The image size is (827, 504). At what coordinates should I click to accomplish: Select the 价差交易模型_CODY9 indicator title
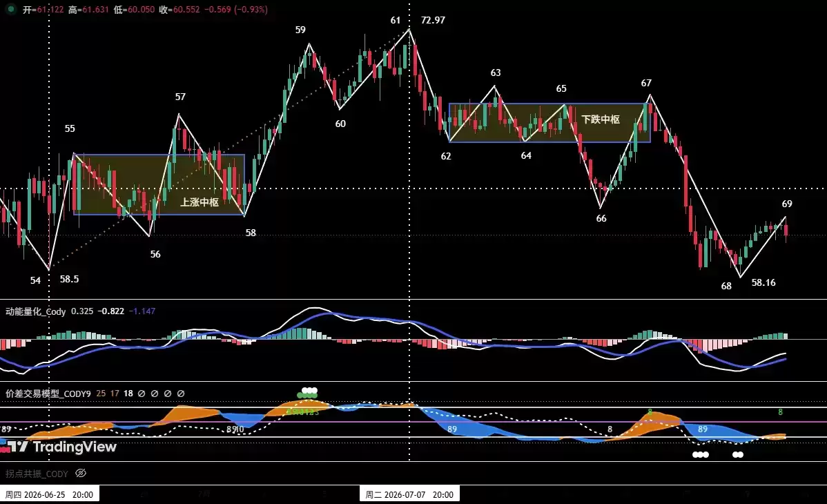(48, 394)
